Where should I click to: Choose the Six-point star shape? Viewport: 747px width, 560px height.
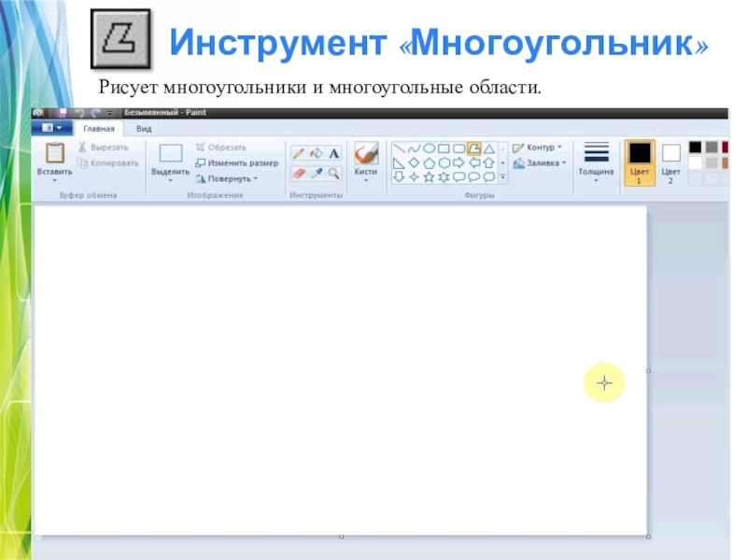444,177
